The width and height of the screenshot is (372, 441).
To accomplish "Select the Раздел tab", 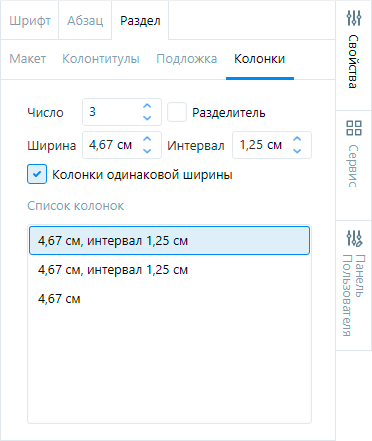I will pos(140,21).
